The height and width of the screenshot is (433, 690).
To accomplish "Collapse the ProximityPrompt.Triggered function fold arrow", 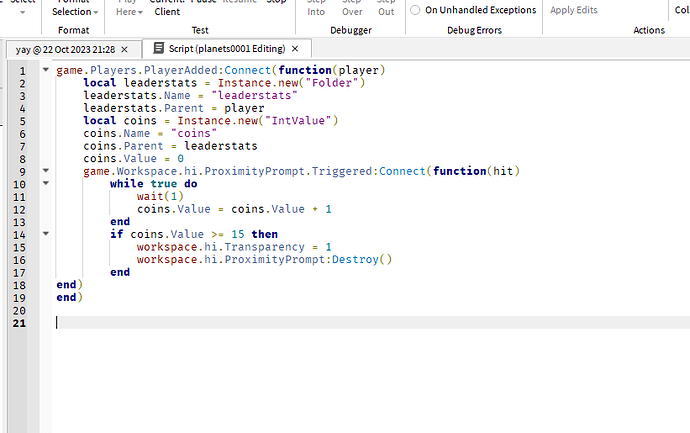I will click(46, 171).
